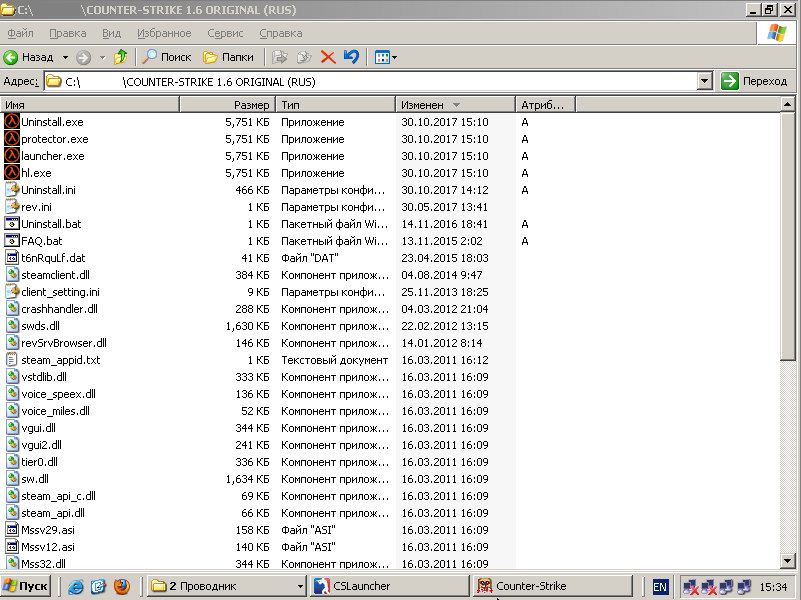Click the Copy To folder icon
Viewport: 801px width, 600px height.
coord(304,57)
